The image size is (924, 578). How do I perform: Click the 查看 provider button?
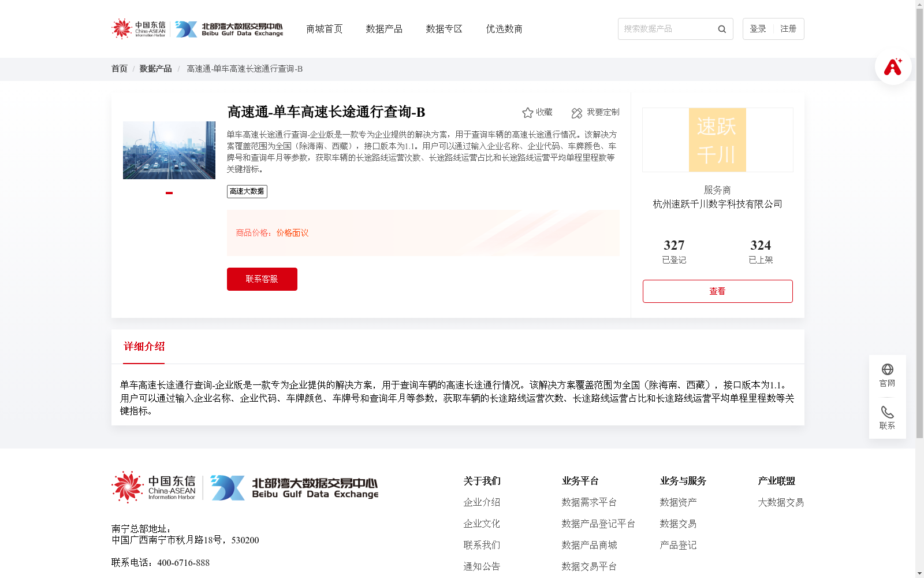tap(718, 291)
